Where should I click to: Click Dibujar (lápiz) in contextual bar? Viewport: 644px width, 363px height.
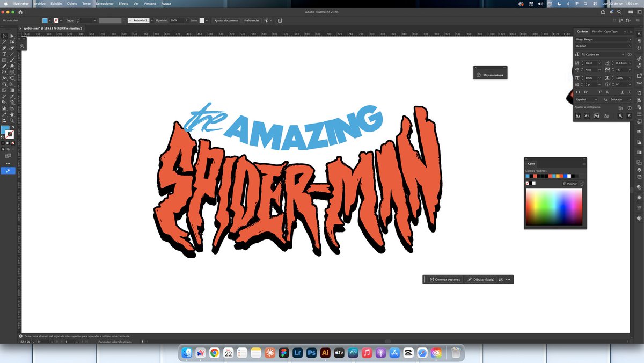[x=480, y=279]
